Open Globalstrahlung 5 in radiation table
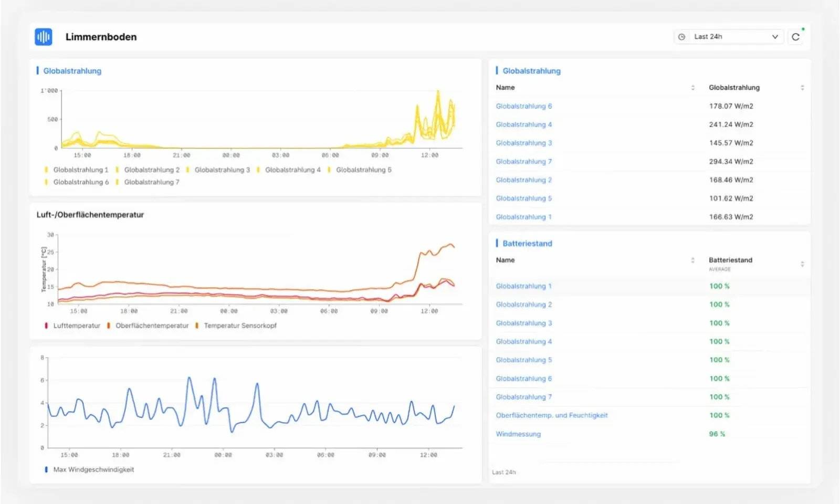Viewport: 840px width, 504px height. pyautogui.click(x=524, y=198)
